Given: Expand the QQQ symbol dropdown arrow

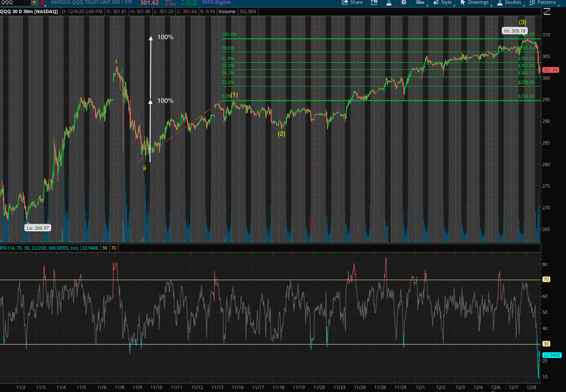Looking at the screenshot, I should point(34,3).
